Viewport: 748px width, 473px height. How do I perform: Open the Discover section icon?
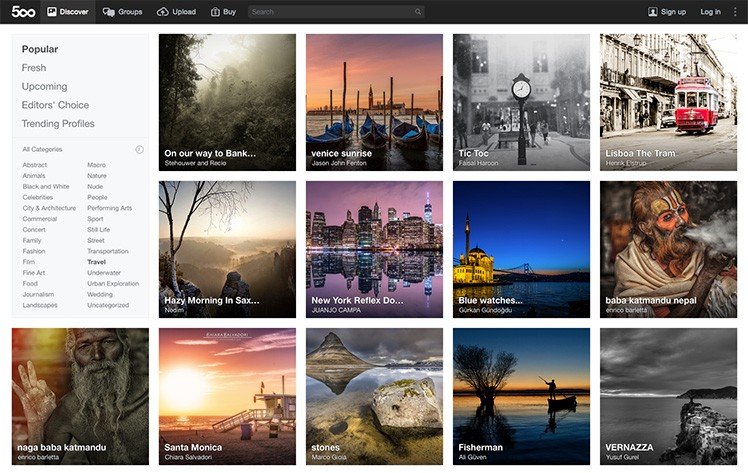[x=52, y=12]
